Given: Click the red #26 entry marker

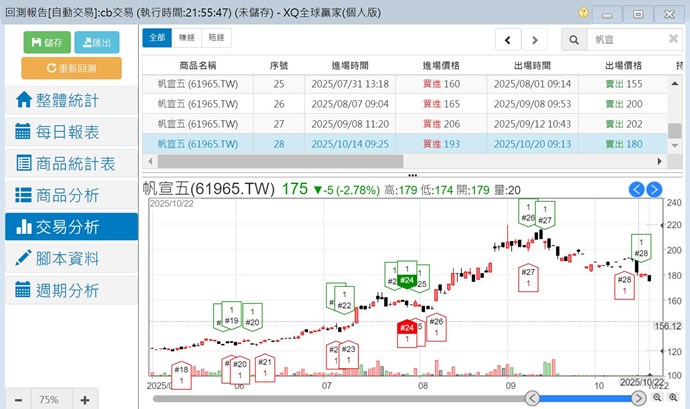Looking at the screenshot, I should pyautogui.click(x=436, y=327).
